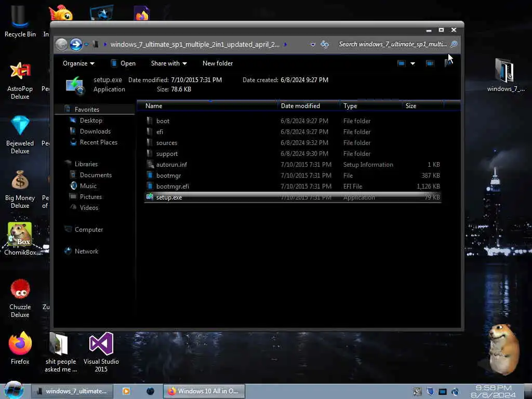This screenshot has width=532, height=399.
Task: Expand the view options dropdown arrow
Action: [413, 63]
